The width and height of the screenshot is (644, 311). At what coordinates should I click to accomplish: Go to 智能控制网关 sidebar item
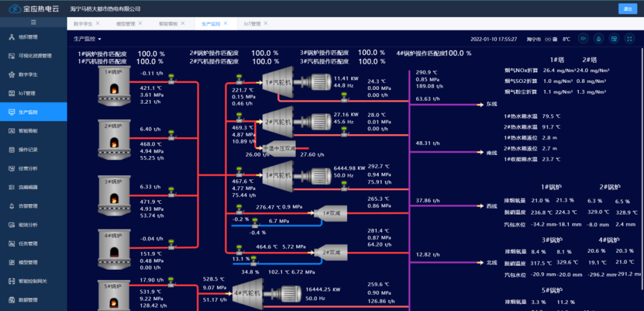[x=33, y=281]
